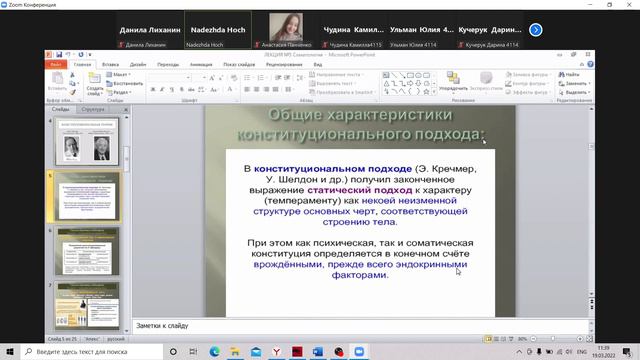
Task: Justify text alignment icon
Action: (276, 89)
